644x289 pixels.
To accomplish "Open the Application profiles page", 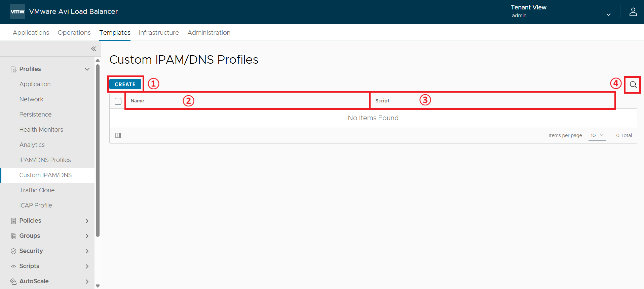I will [x=35, y=84].
